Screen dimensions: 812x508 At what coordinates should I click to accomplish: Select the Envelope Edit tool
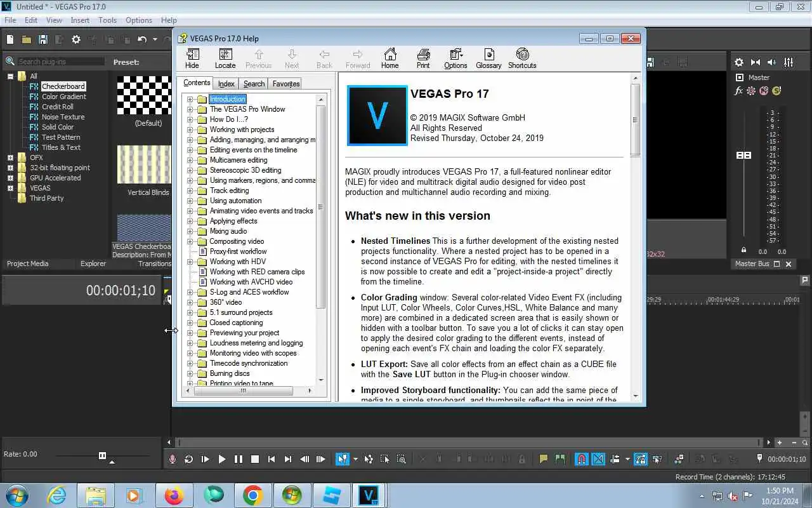coord(369,459)
